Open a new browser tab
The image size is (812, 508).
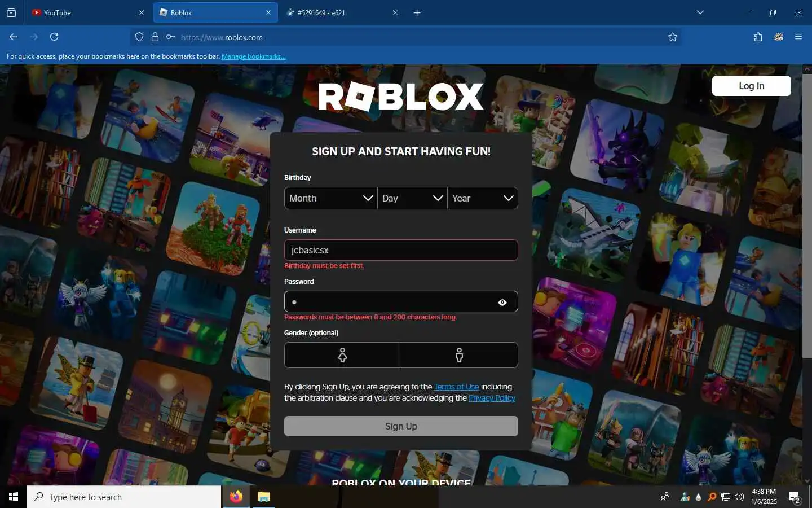[417, 12]
